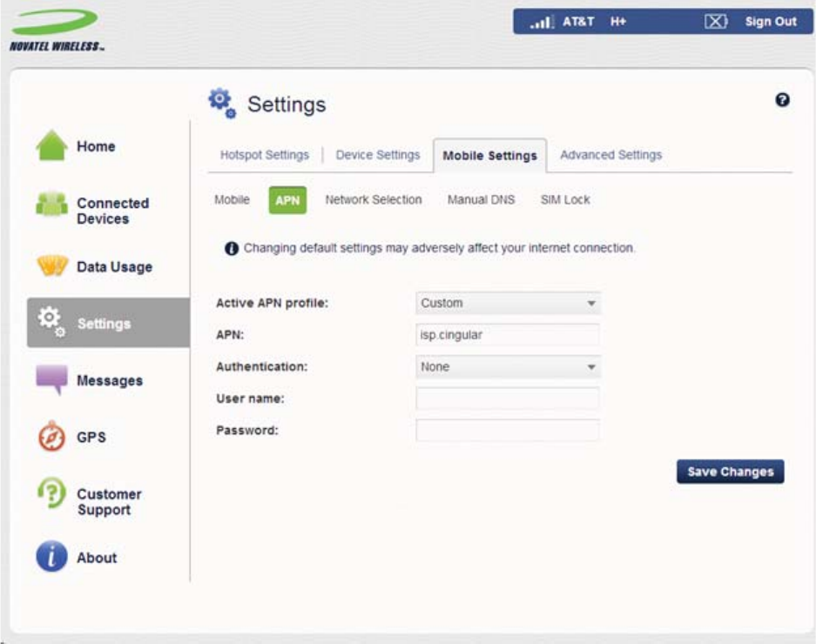Open the SIM Lock sub-tab

point(565,200)
